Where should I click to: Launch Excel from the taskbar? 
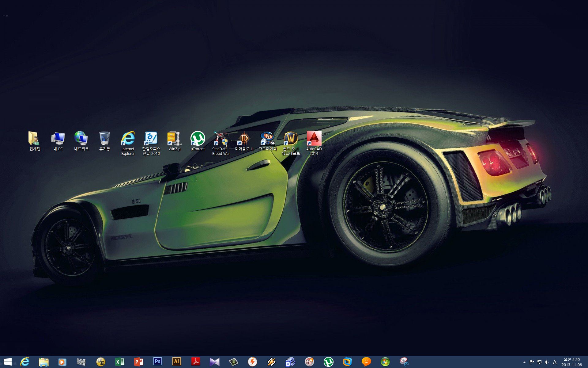point(119,362)
